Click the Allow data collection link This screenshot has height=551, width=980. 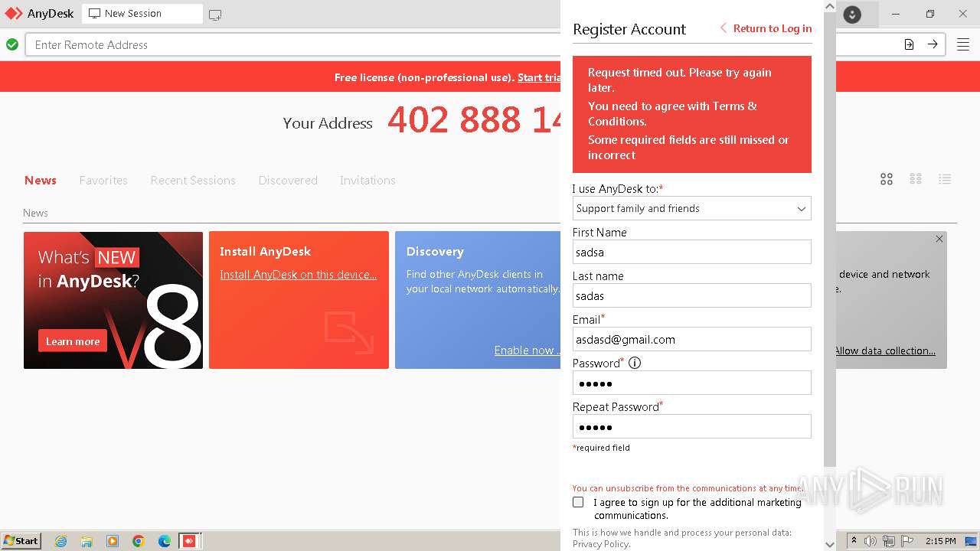point(885,350)
